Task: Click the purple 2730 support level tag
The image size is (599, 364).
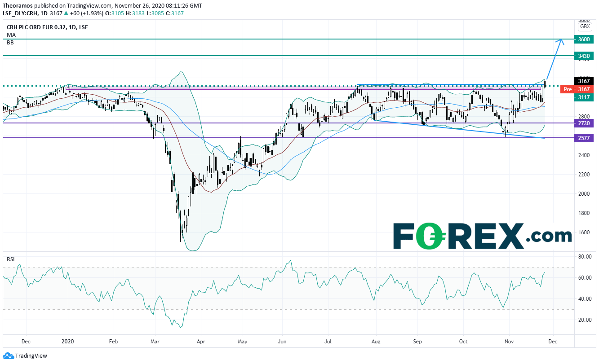Action: coord(584,123)
